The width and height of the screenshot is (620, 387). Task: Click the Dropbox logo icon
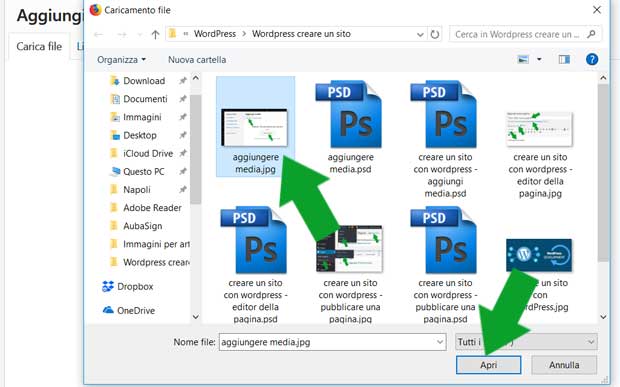pos(108,286)
